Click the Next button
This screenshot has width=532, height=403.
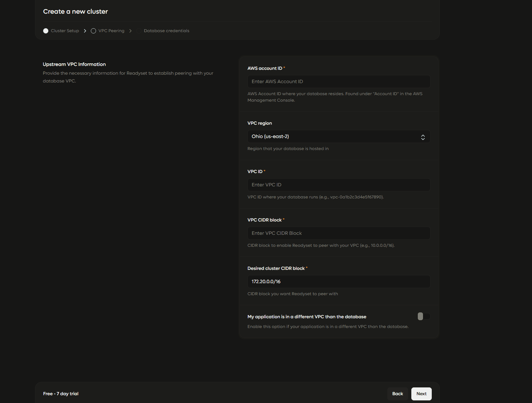[421, 394]
